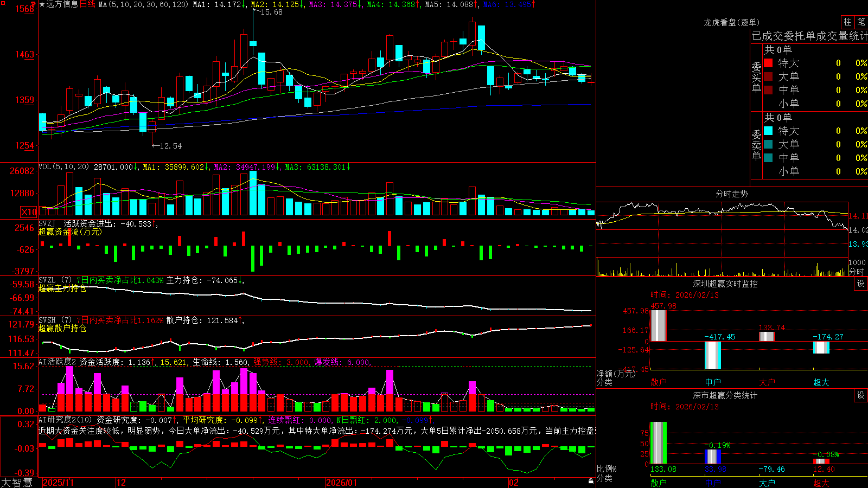Click the -174.27 超大 bar in the realtime monitor

point(821,348)
